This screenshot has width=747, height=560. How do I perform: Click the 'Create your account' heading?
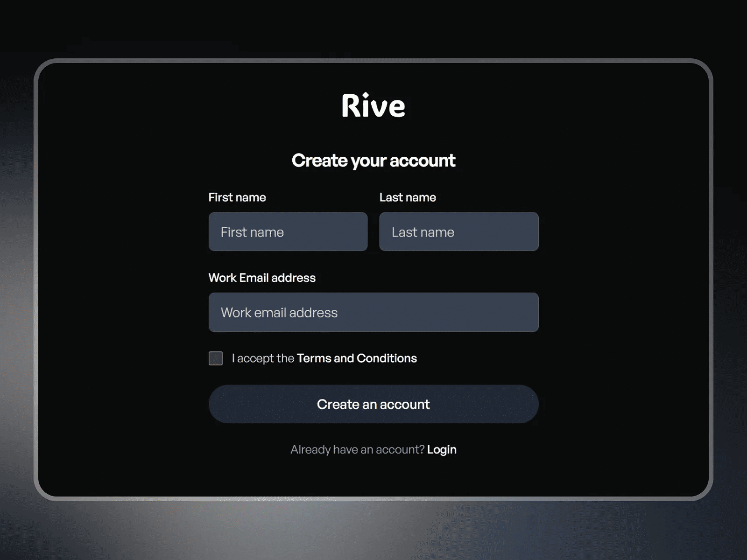(x=373, y=161)
